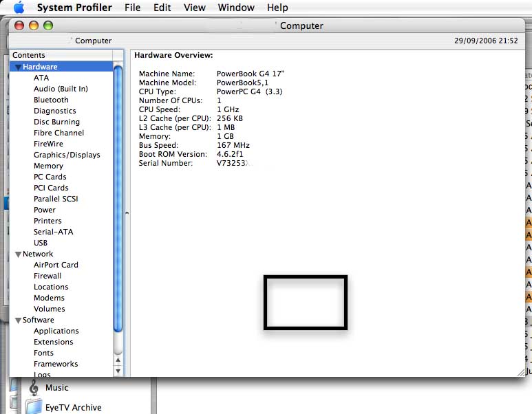
Task: Collapse the Hardware section triangle
Action: tap(18, 67)
